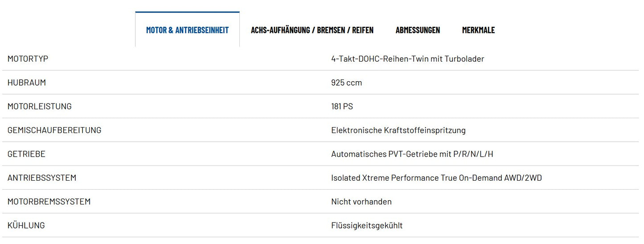This screenshot has width=644, height=244.
Task: Click the Hubraum row label
Action: (27, 83)
